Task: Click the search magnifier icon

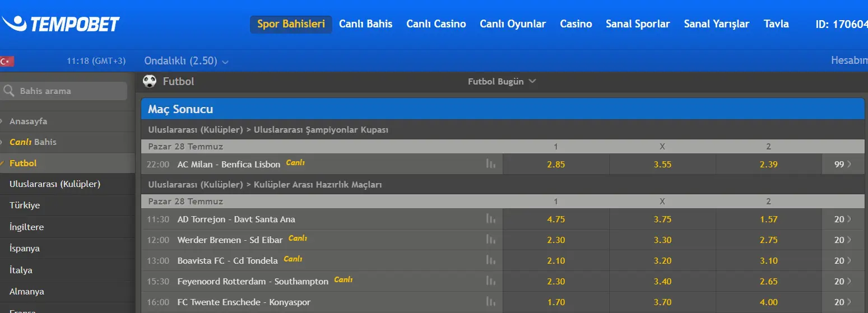Action: coord(8,91)
